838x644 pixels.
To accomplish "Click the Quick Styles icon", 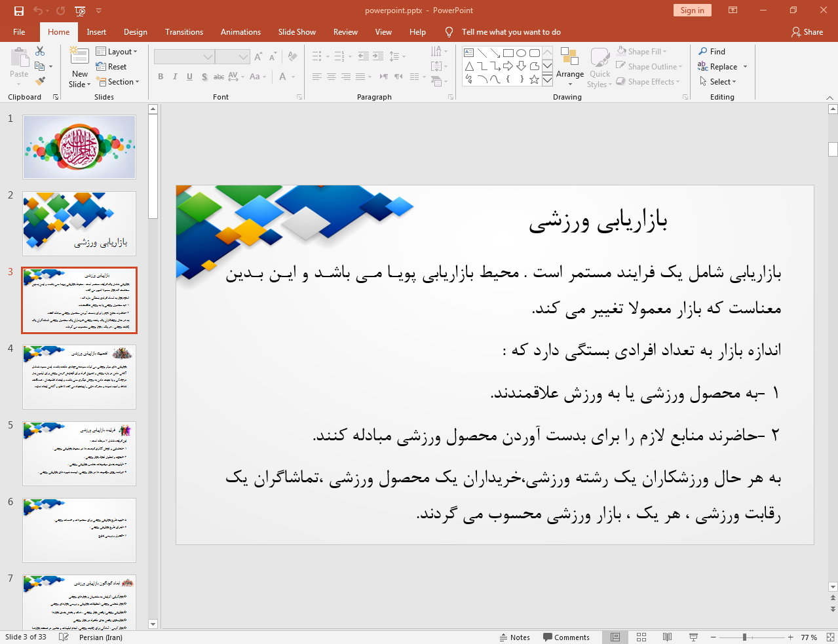I will pos(600,57).
